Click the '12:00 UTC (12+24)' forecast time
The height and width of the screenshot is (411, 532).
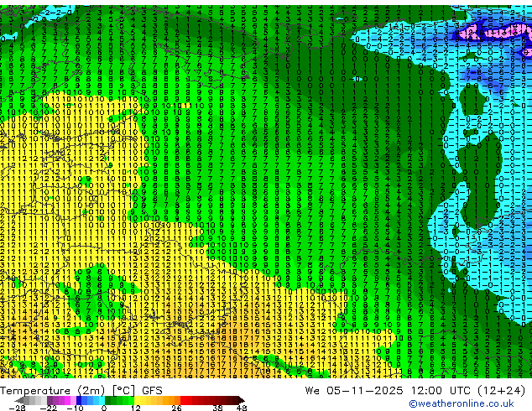click(468, 391)
